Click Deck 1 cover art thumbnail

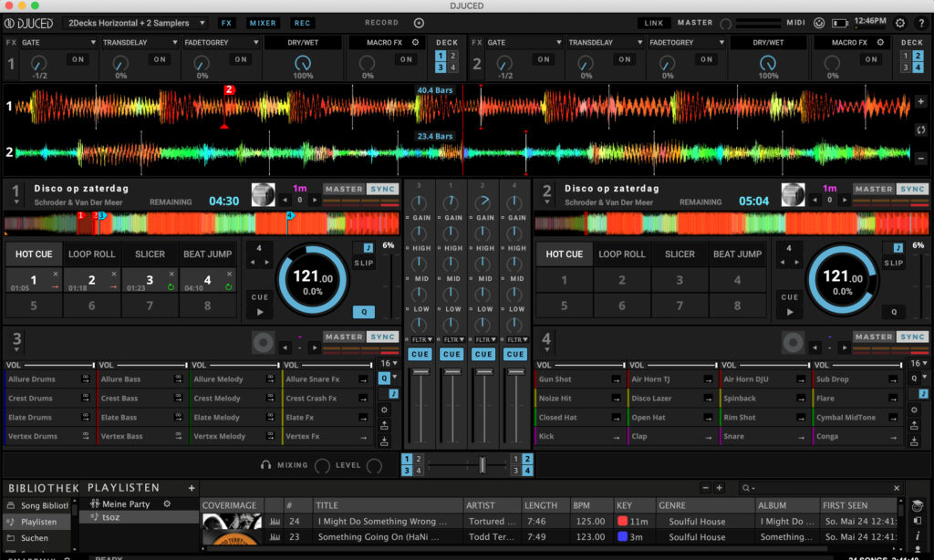pos(263,194)
